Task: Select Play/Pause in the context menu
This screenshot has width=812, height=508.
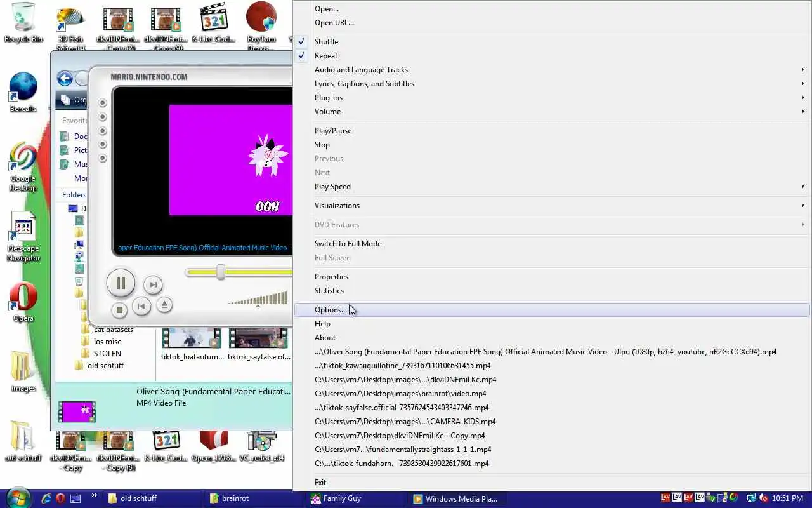Action: [x=551, y=131]
